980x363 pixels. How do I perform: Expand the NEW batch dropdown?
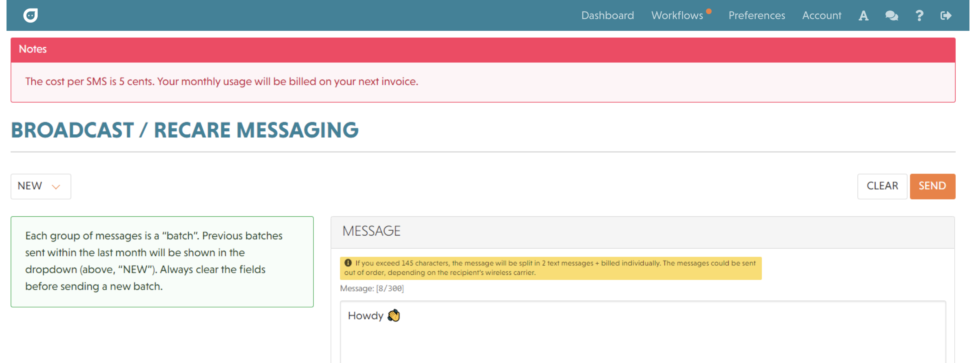41,186
